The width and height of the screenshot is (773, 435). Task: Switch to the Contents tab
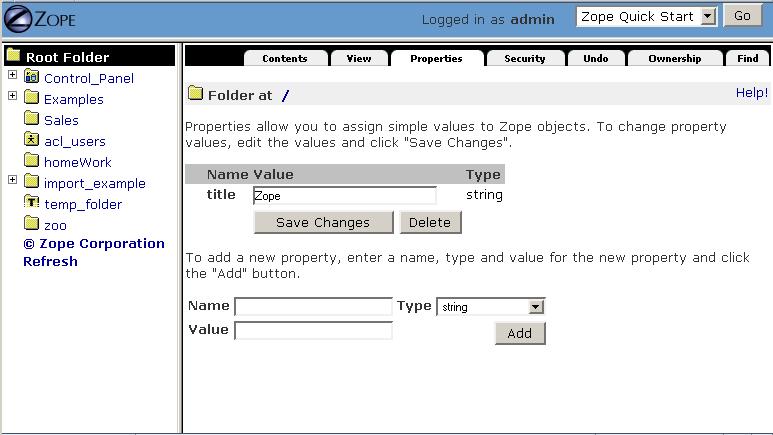click(x=284, y=59)
